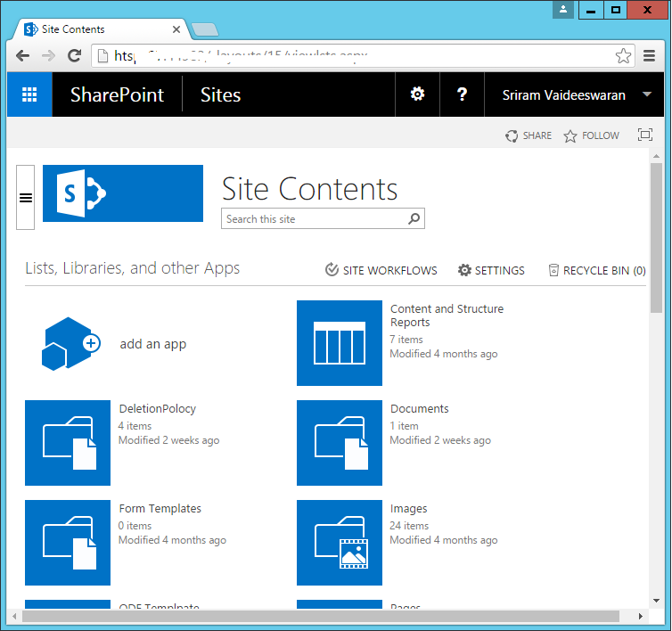Image resolution: width=672 pixels, height=631 pixels.
Task: Open the RECYCLE BIN (0)
Action: [x=597, y=270]
